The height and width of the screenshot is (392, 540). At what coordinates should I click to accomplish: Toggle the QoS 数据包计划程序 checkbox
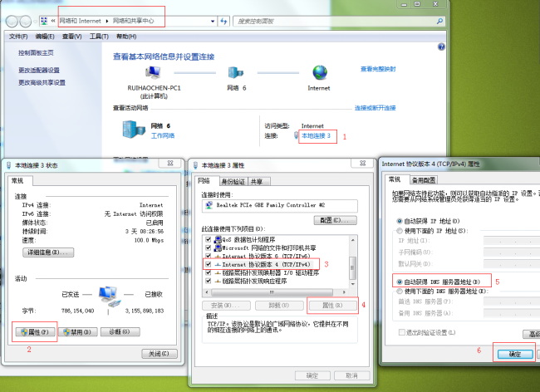pos(209,239)
